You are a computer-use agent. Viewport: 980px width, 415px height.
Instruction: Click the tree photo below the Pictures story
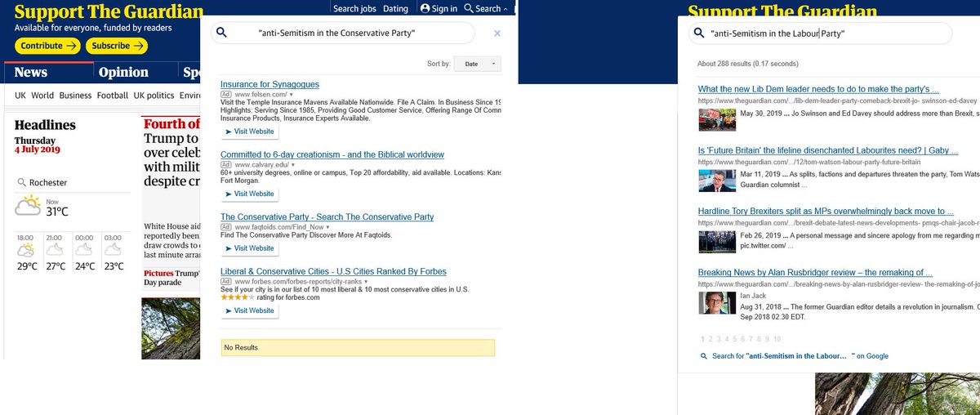171,328
